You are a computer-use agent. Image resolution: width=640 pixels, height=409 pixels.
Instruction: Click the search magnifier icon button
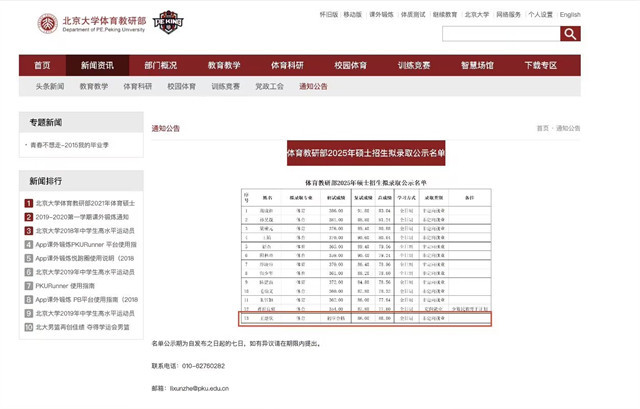coord(569,34)
